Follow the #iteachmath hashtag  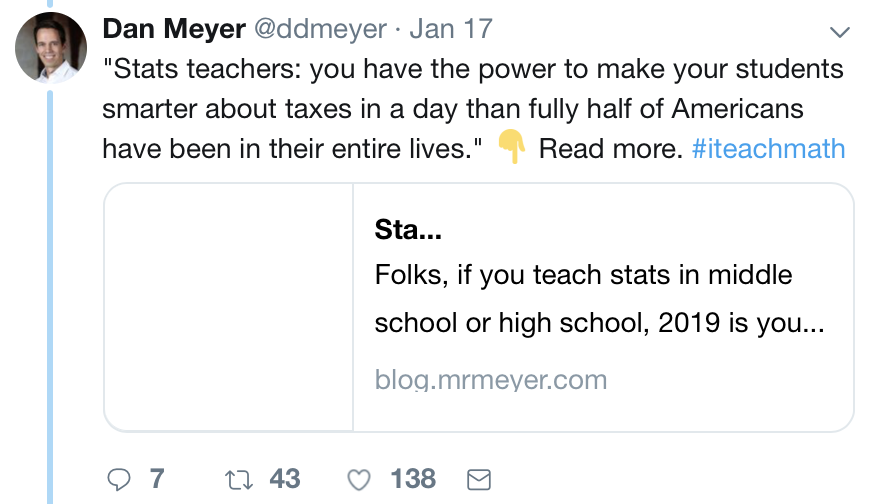coord(768,149)
